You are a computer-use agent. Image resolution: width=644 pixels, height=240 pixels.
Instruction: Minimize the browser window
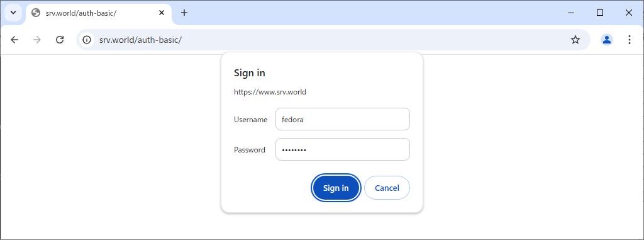[x=571, y=13]
